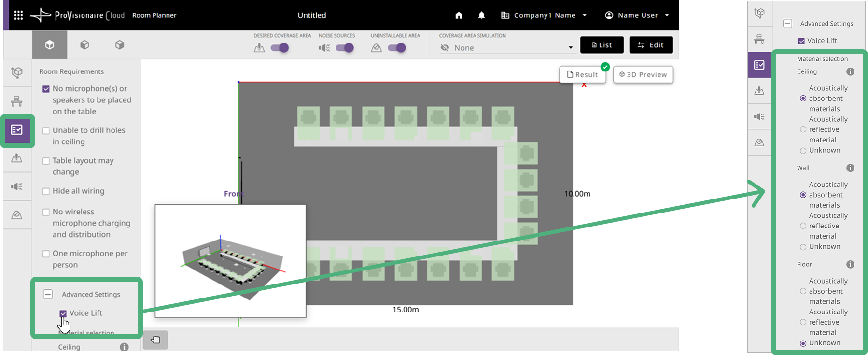Open the 3D Preview button
868x355 pixels.
[643, 74]
